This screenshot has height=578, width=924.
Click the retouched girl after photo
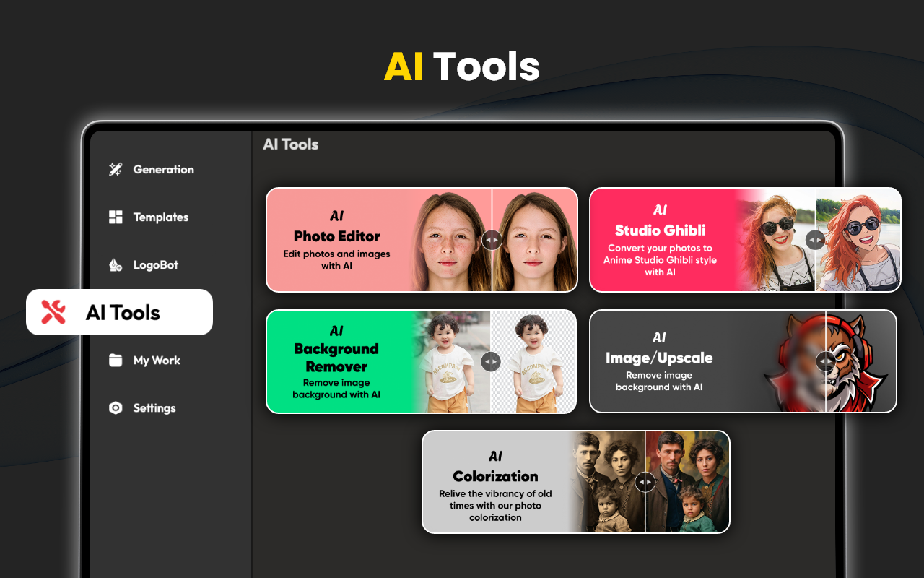pos(534,240)
